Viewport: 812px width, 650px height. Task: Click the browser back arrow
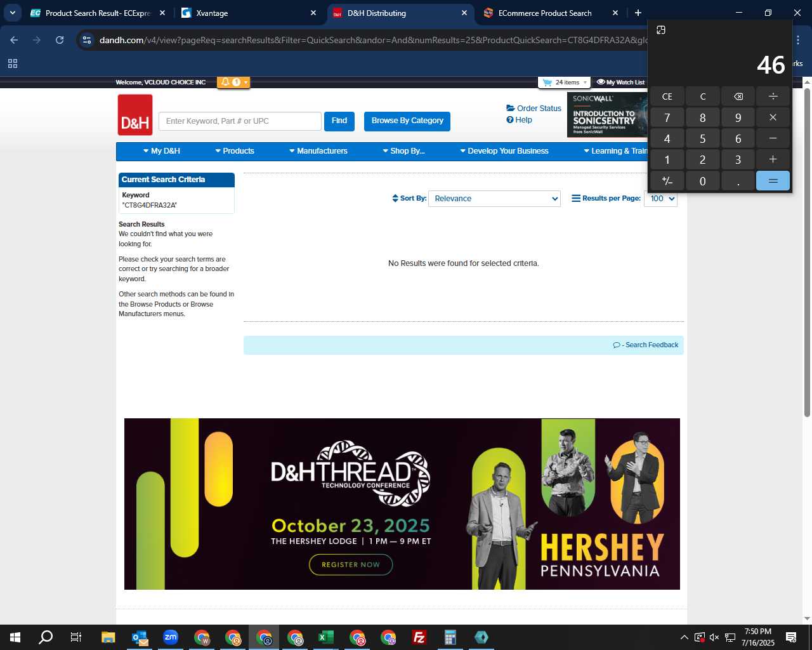pyautogui.click(x=14, y=40)
